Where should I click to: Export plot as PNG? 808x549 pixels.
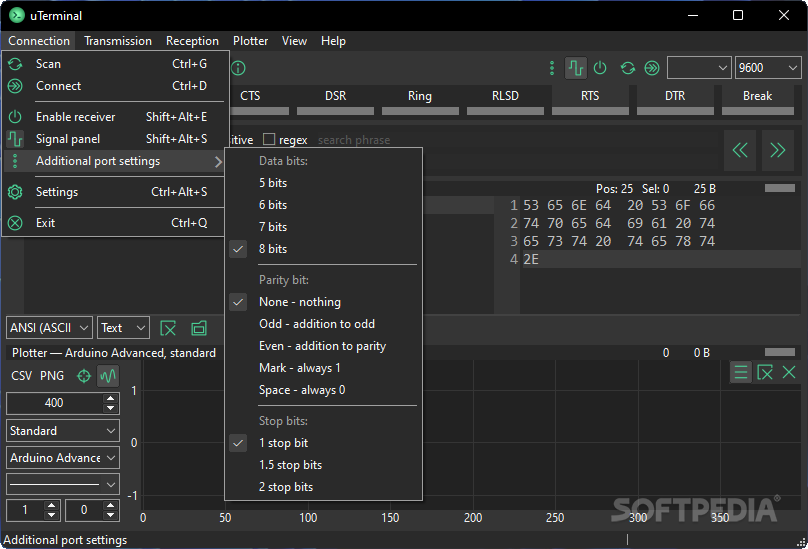(52, 376)
